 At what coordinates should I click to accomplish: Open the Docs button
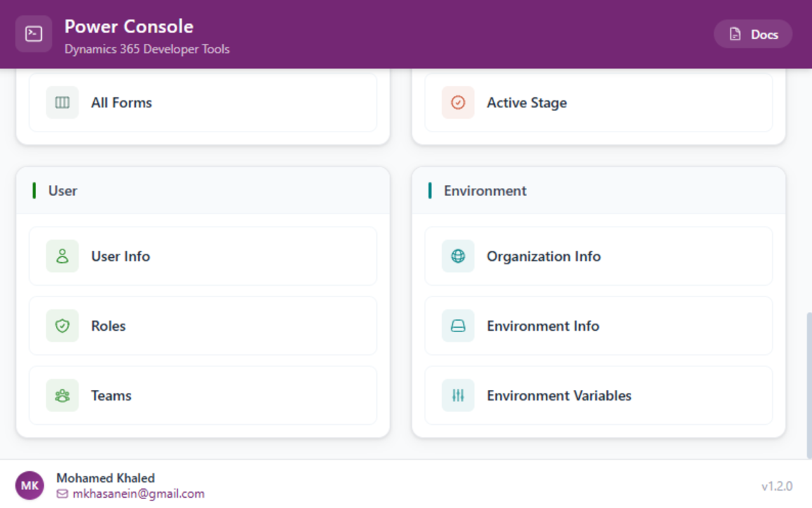753,34
